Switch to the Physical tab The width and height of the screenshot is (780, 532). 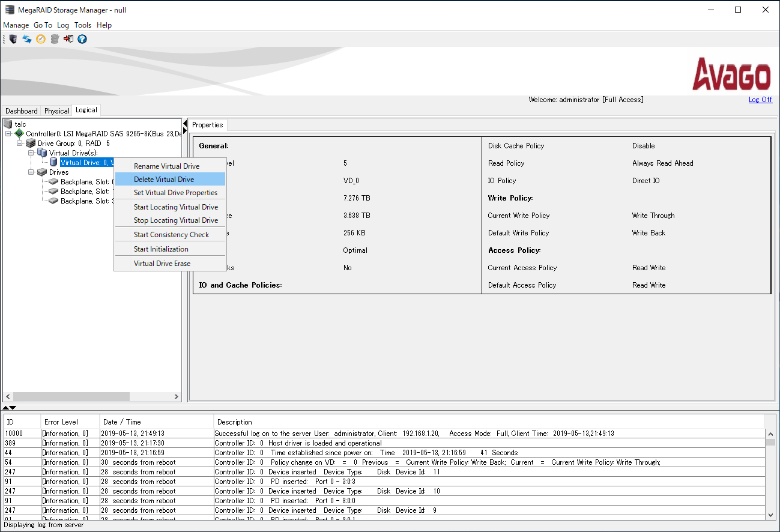pos(57,110)
